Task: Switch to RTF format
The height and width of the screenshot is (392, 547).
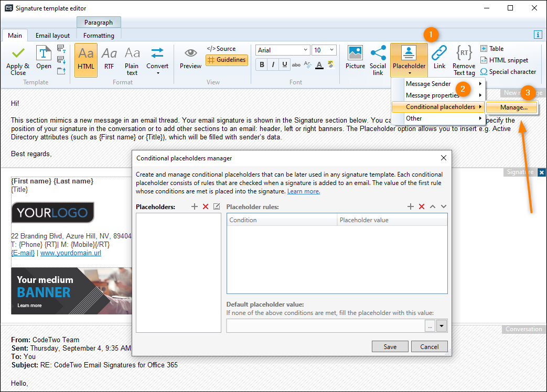Action: [x=109, y=59]
